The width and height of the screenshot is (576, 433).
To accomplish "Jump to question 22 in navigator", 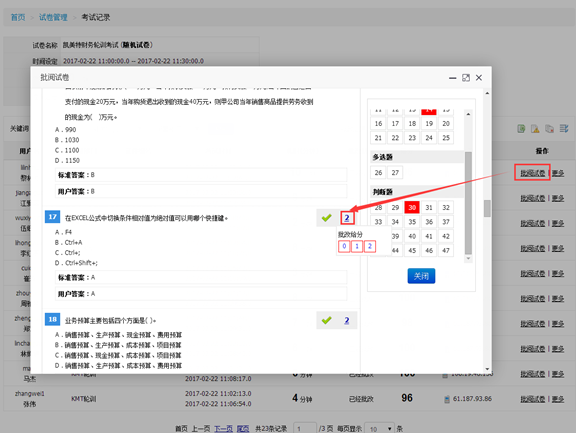I will point(395,138).
